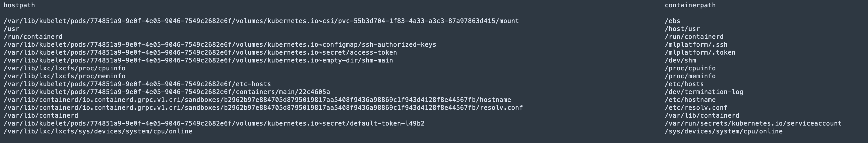Click the containerpath column header
868x143 pixels.
pos(690,5)
